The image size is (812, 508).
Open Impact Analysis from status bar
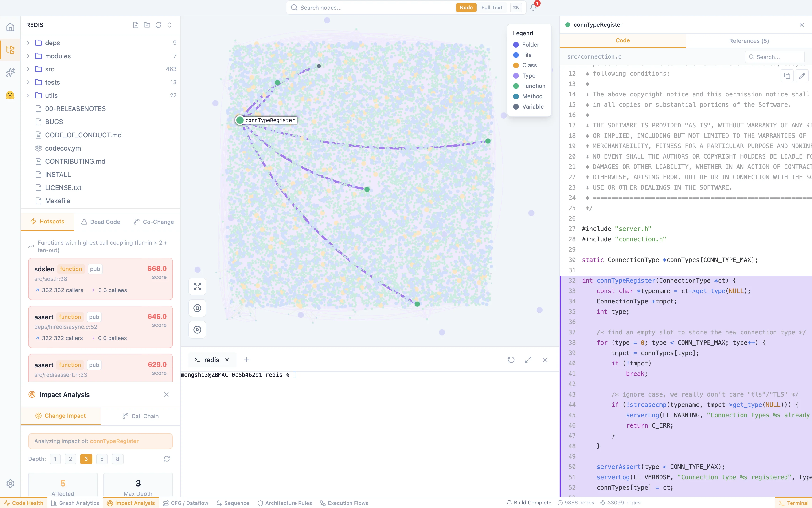[x=131, y=503]
